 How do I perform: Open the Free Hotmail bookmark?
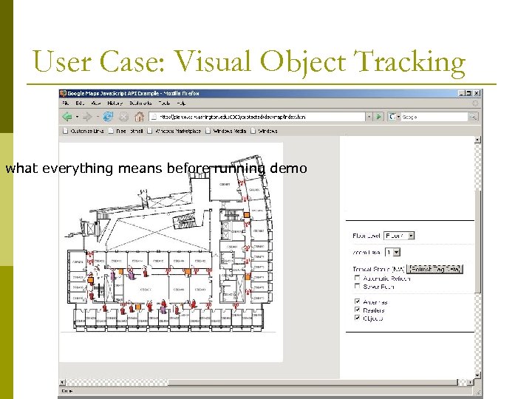(126, 131)
